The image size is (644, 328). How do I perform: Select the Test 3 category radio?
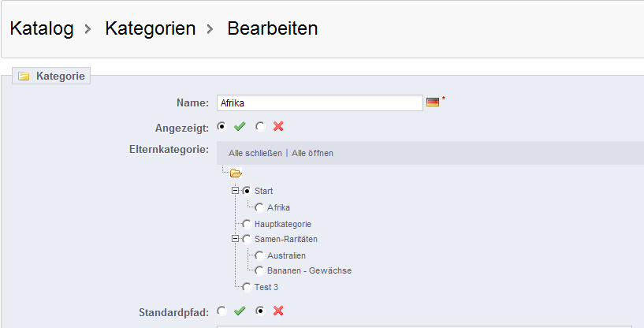coord(248,287)
